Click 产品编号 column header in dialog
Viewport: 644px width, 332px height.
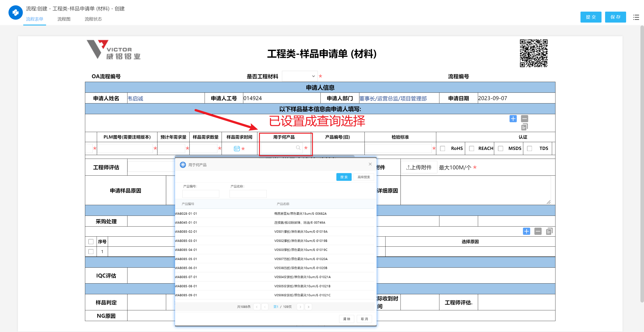[188, 204]
